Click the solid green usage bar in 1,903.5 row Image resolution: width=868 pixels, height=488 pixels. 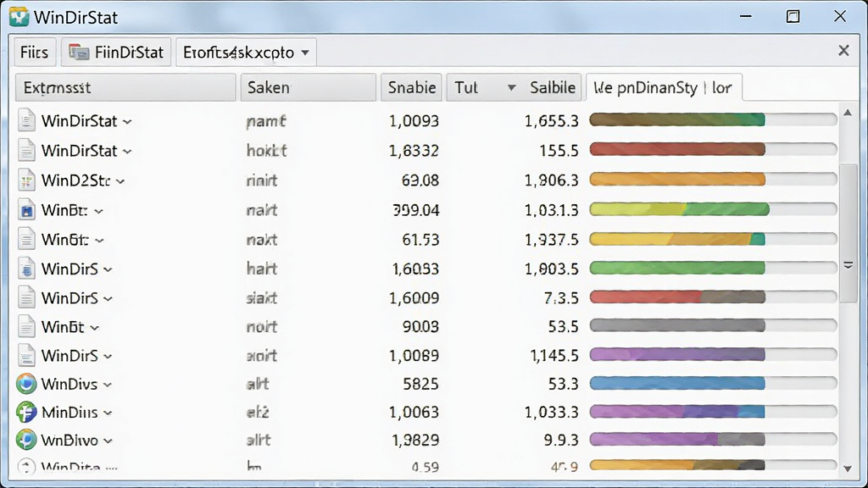[x=677, y=269]
